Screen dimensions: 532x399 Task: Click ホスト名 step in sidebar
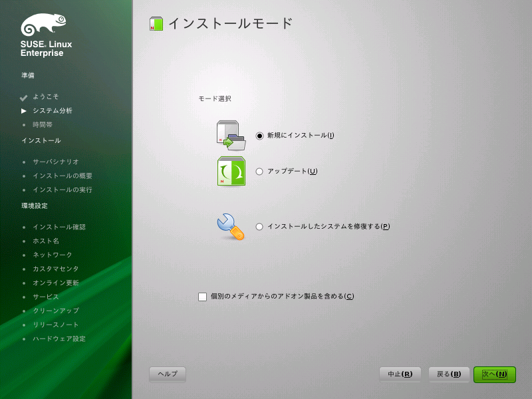point(46,241)
